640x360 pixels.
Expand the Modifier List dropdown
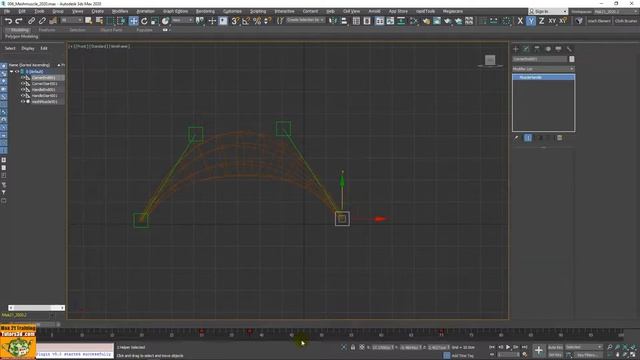(543, 69)
